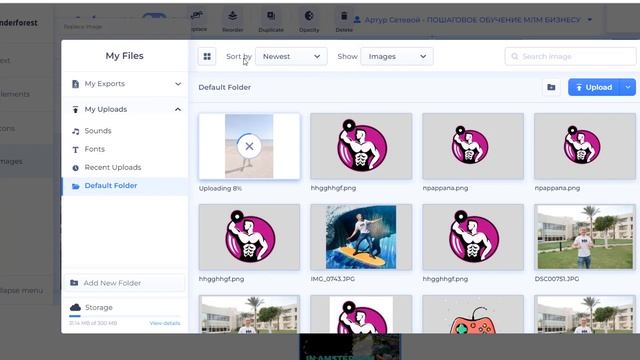Select the IMG_0743.JPG surfer thumbnail
Image resolution: width=640 pixels, height=360 pixels.
(361, 237)
